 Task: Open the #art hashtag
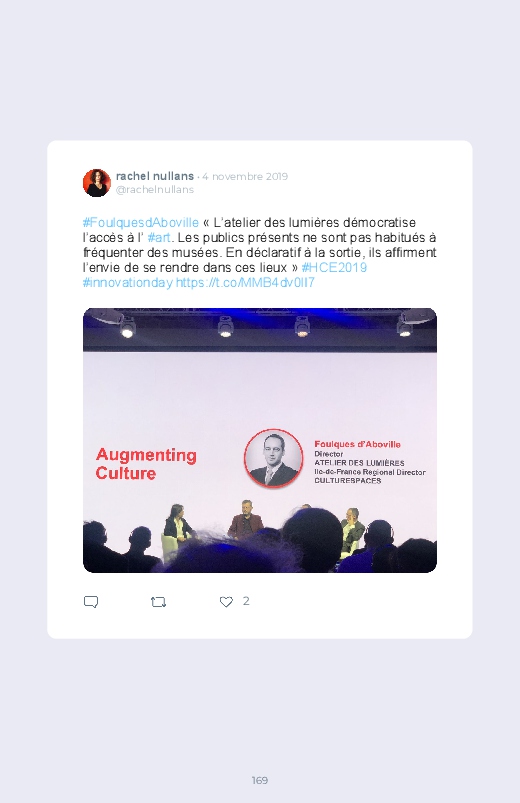159,238
